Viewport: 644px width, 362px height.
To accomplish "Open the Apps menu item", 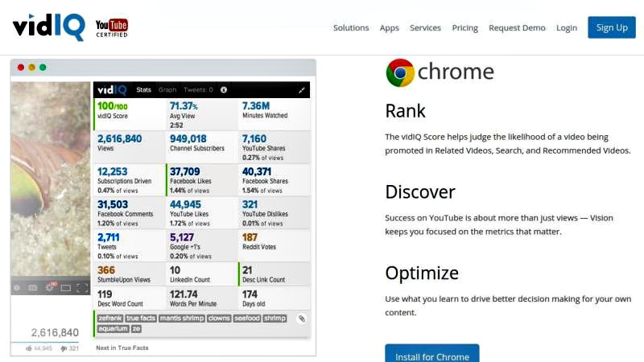I will pyautogui.click(x=390, y=28).
